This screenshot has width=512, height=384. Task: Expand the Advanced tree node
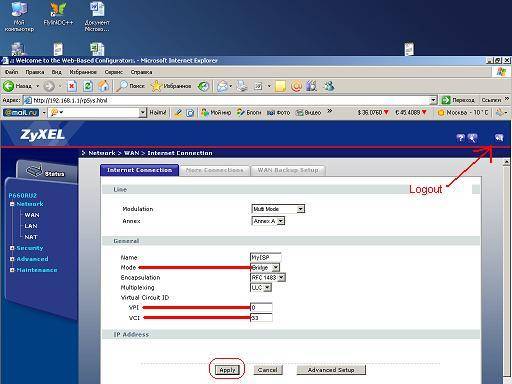coord(12,259)
